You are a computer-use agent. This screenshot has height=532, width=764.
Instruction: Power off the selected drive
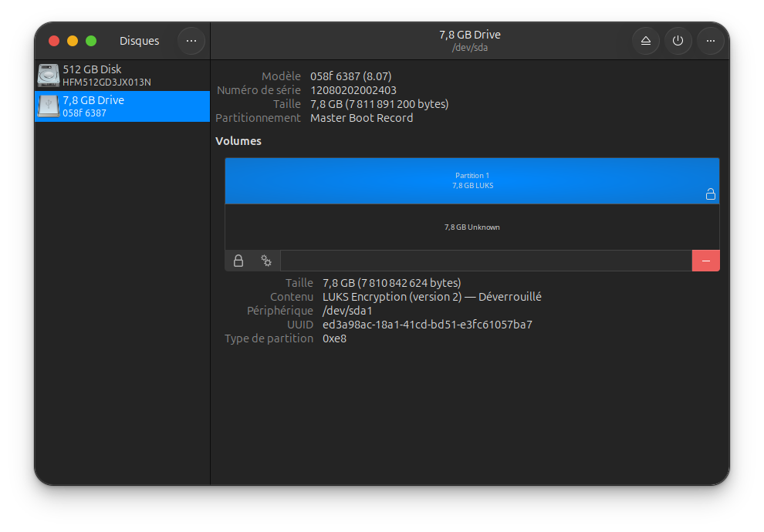coord(678,41)
